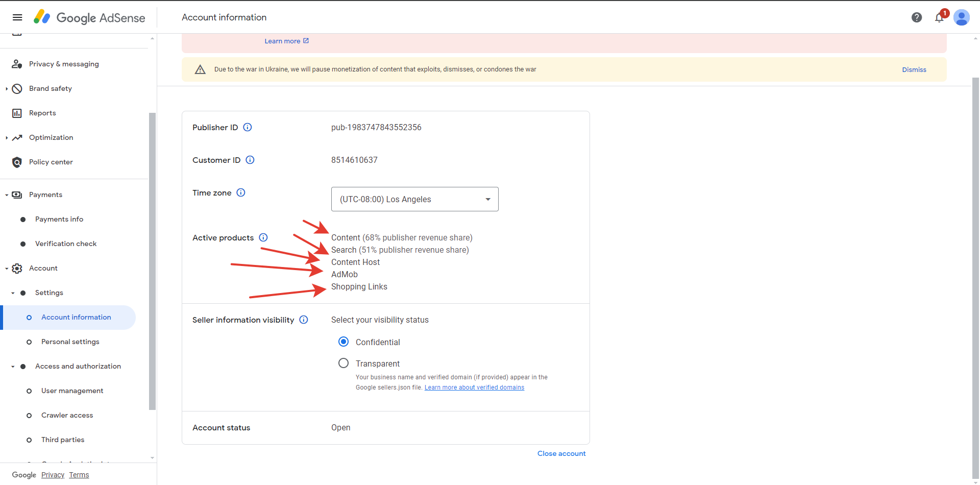Click the customer ID value 8514610637
Image resolution: width=980 pixels, height=485 pixels.
coord(354,160)
